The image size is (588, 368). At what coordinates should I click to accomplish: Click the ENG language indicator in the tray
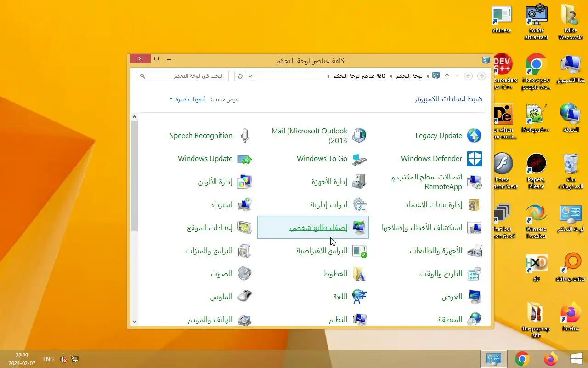point(48,359)
